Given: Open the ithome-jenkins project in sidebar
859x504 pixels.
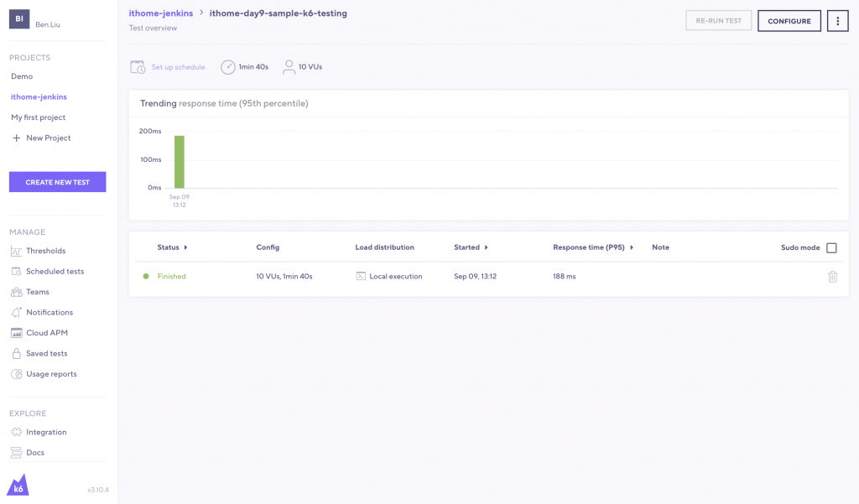Looking at the screenshot, I should [39, 97].
